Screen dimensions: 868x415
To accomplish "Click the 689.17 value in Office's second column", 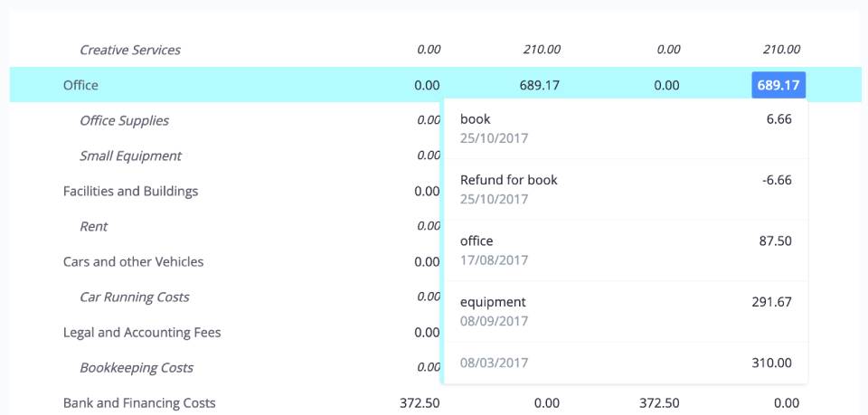I will pos(539,85).
